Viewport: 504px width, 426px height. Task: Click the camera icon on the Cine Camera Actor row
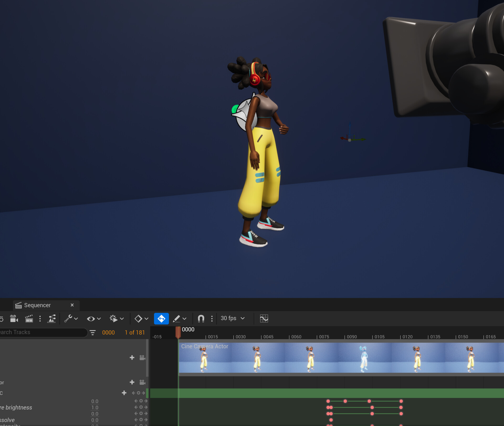[142, 358]
